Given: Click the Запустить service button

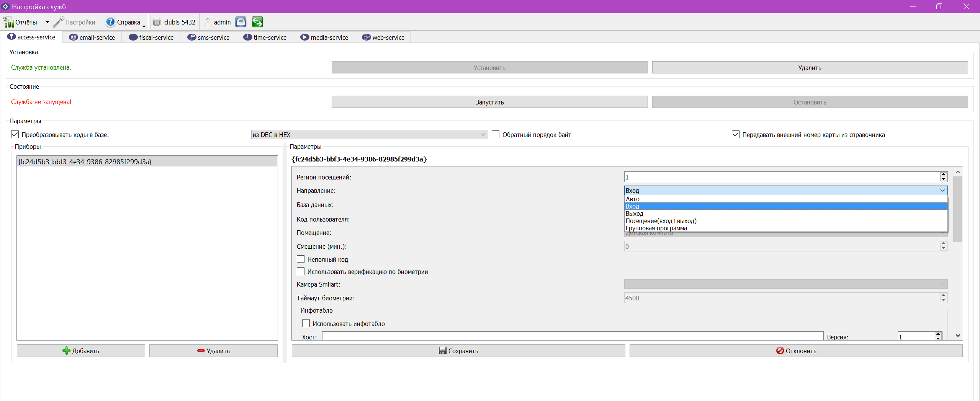Looking at the screenshot, I should pyautogui.click(x=489, y=102).
